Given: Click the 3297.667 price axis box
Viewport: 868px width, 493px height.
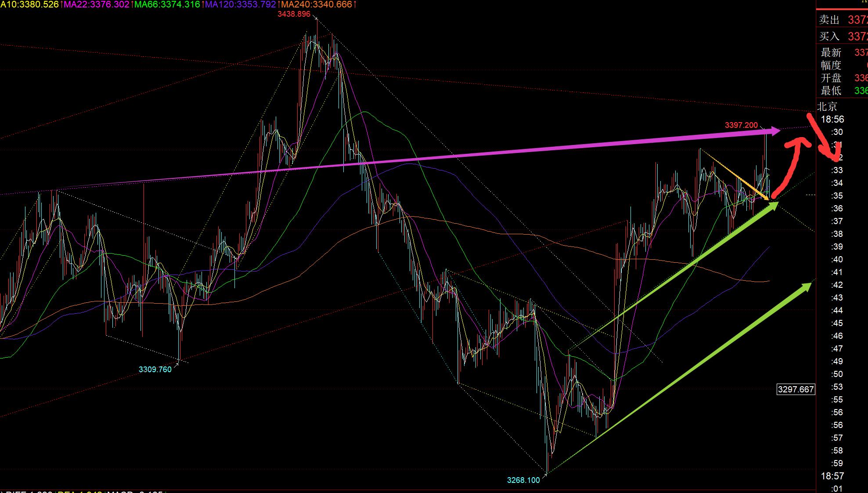Looking at the screenshot, I should click(795, 389).
